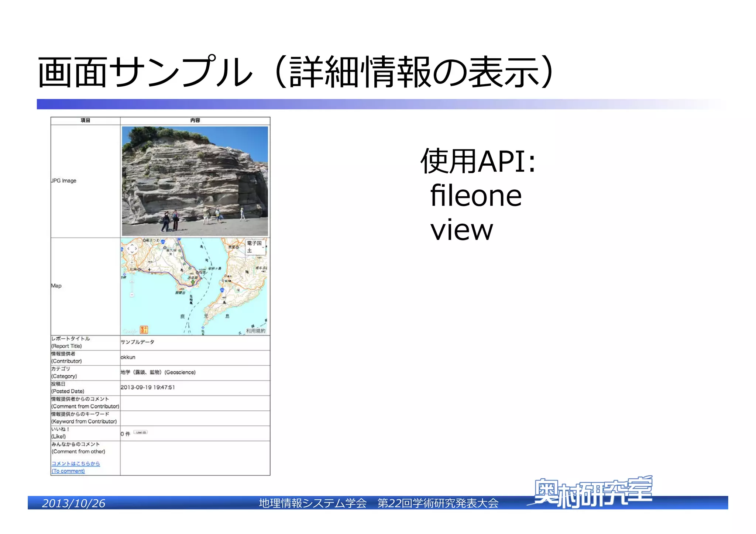The image size is (756, 534).
Task: Click the いいね! (Like!) row label
Action: coord(60,433)
